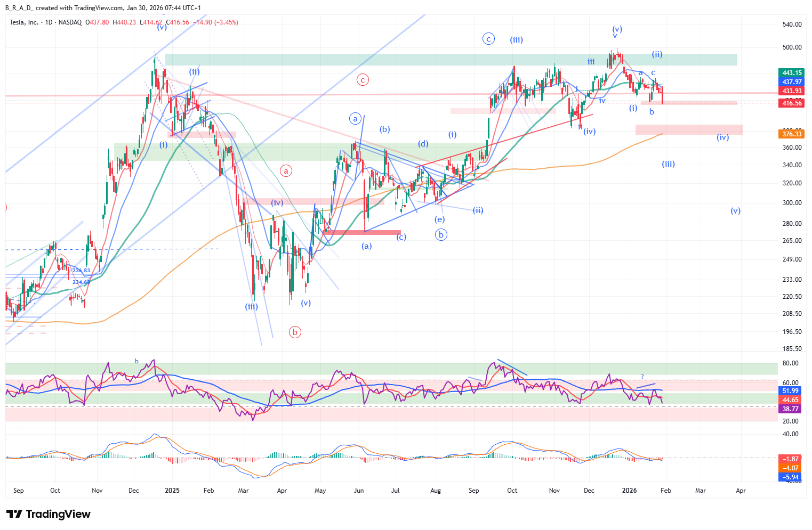Click the 500.00 level on price axis
This screenshot has width=812, height=530.
click(x=792, y=47)
